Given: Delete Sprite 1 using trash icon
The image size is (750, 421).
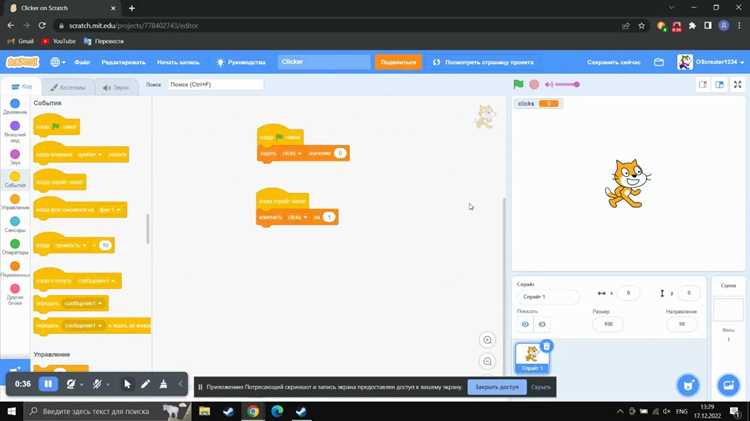Looking at the screenshot, I should pos(547,345).
